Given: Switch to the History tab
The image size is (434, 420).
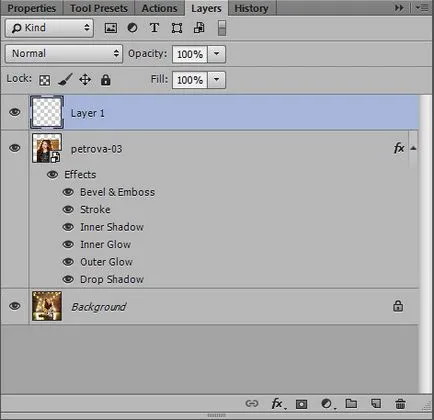Looking at the screenshot, I should coord(251,8).
